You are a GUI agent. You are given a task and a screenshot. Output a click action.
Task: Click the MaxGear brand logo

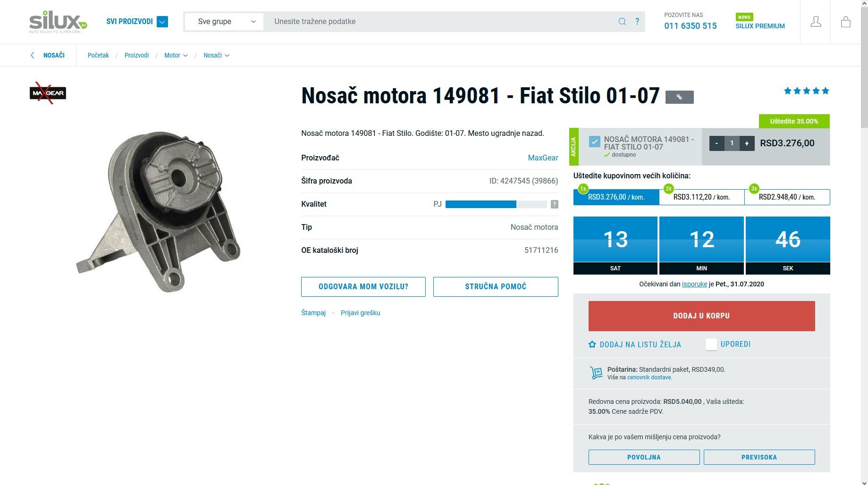[48, 93]
